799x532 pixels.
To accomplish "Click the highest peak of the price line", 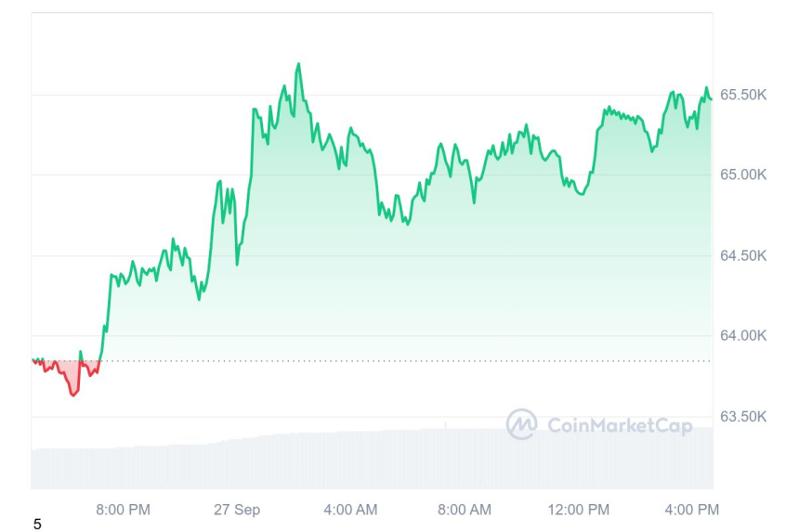I will coord(298,64).
